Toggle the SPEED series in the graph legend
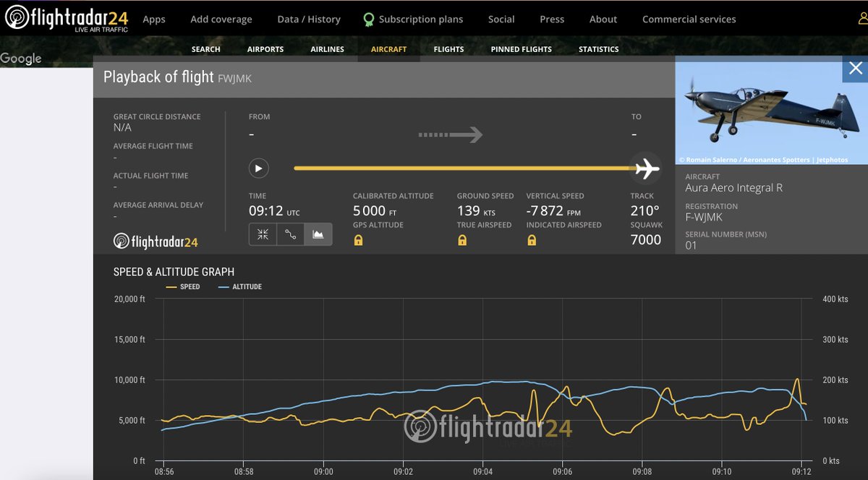868x480 pixels. pos(183,287)
